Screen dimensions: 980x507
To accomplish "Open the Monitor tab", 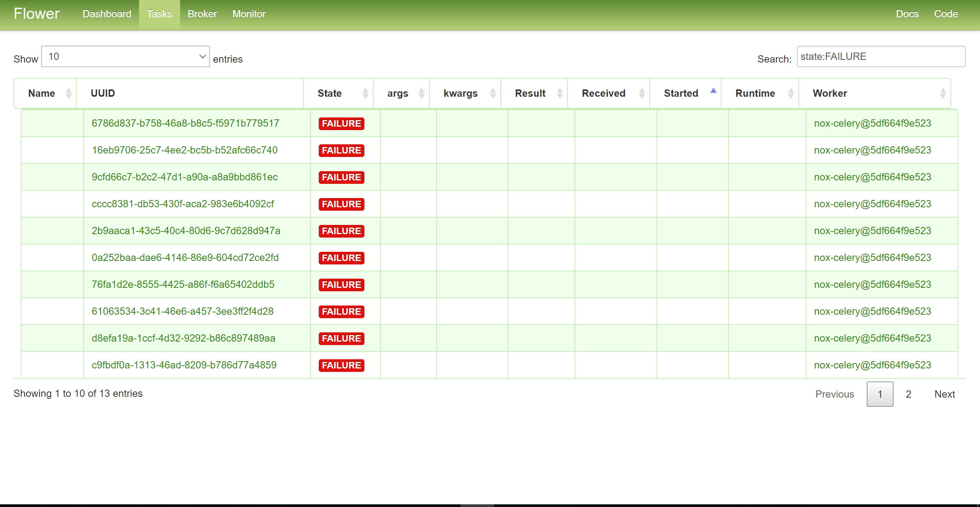I will [x=249, y=14].
